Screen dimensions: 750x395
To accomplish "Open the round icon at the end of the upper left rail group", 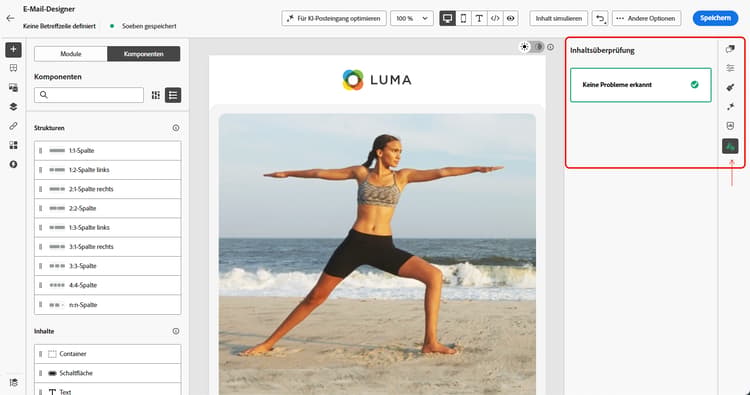I will [x=13, y=164].
